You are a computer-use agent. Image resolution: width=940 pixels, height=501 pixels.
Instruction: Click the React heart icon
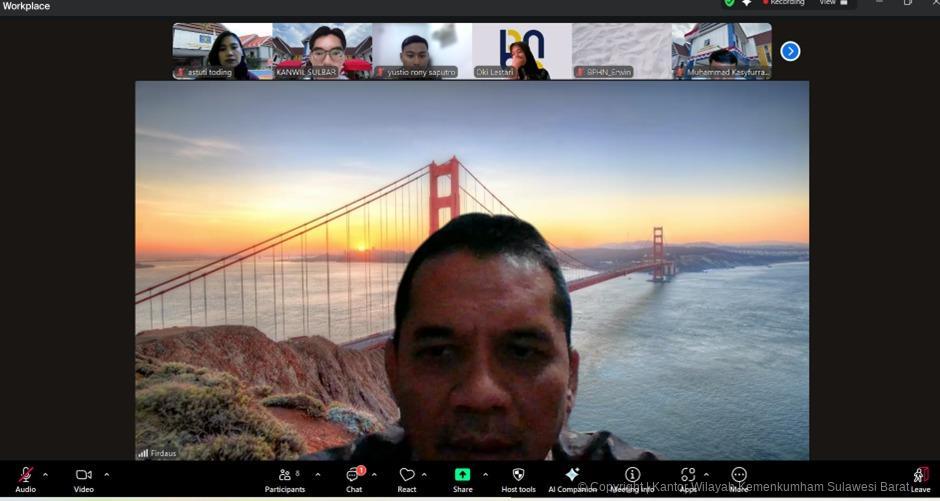tap(406, 475)
